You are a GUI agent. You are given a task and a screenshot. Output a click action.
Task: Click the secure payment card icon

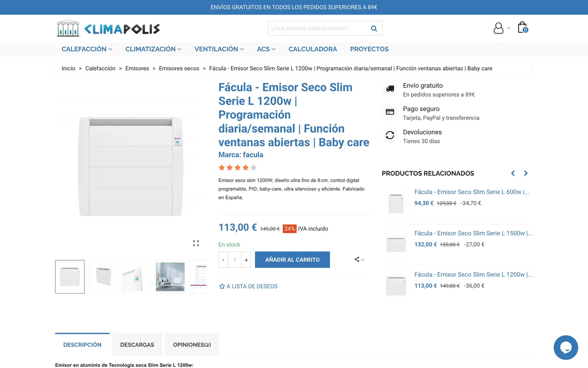tap(390, 112)
